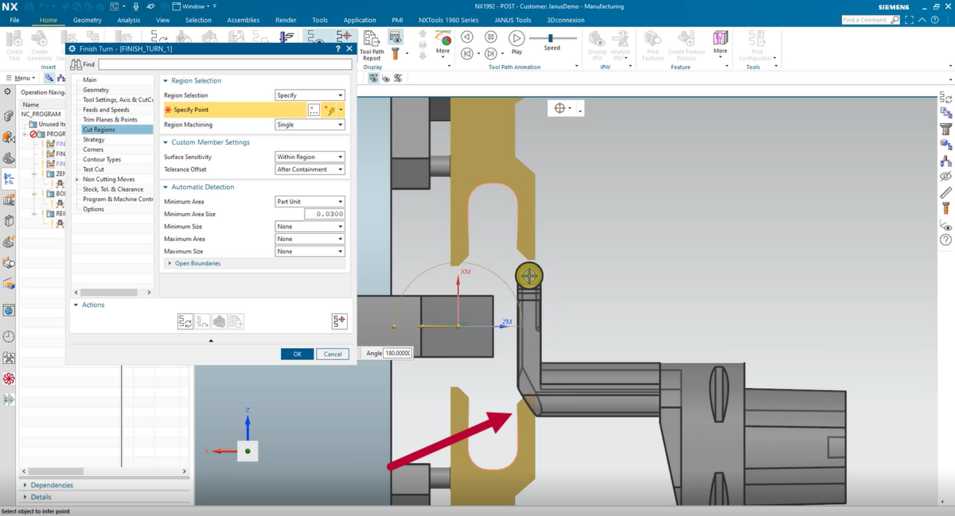Cancel the Finish Turn dialog
The image size is (955, 516).
333,354
